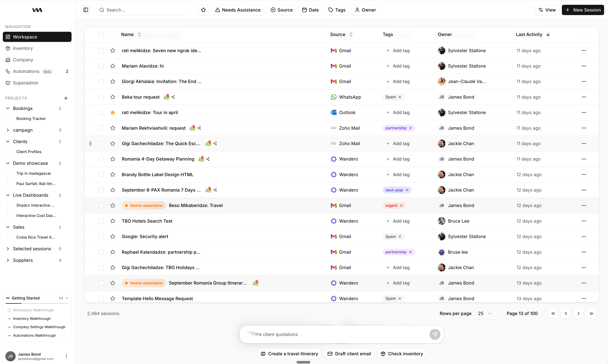The width and height of the screenshot is (608, 364).
Task: Toggle the sidebar panel icon
Action: click(86, 10)
